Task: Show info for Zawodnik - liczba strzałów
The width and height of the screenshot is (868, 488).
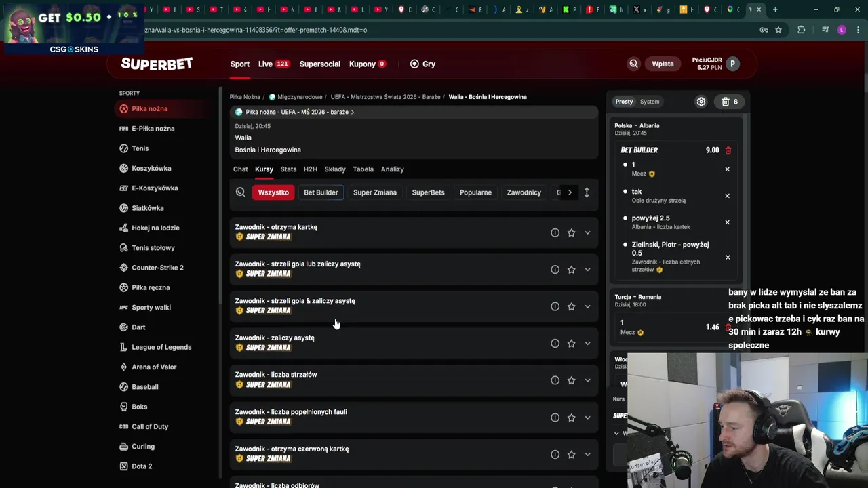Action: tap(555, 380)
